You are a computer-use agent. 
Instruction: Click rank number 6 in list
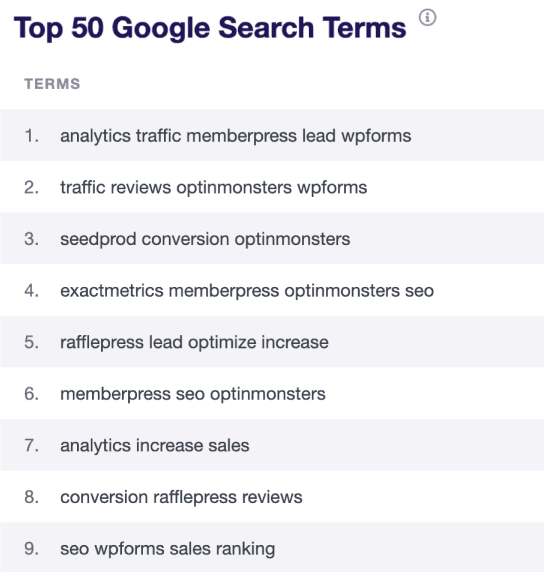[31, 394]
